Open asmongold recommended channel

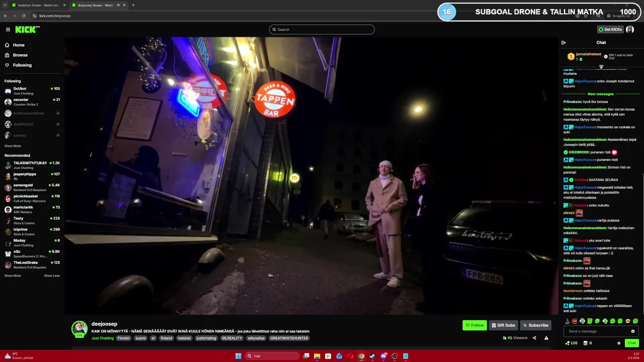point(32,187)
